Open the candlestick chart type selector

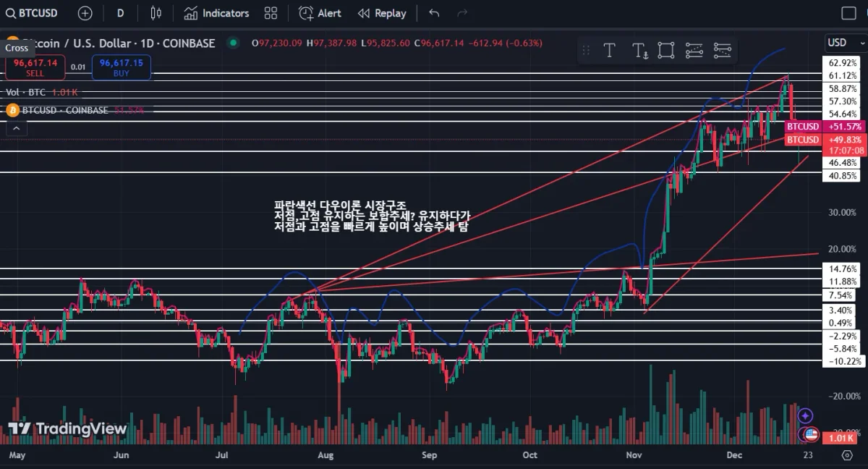click(156, 13)
